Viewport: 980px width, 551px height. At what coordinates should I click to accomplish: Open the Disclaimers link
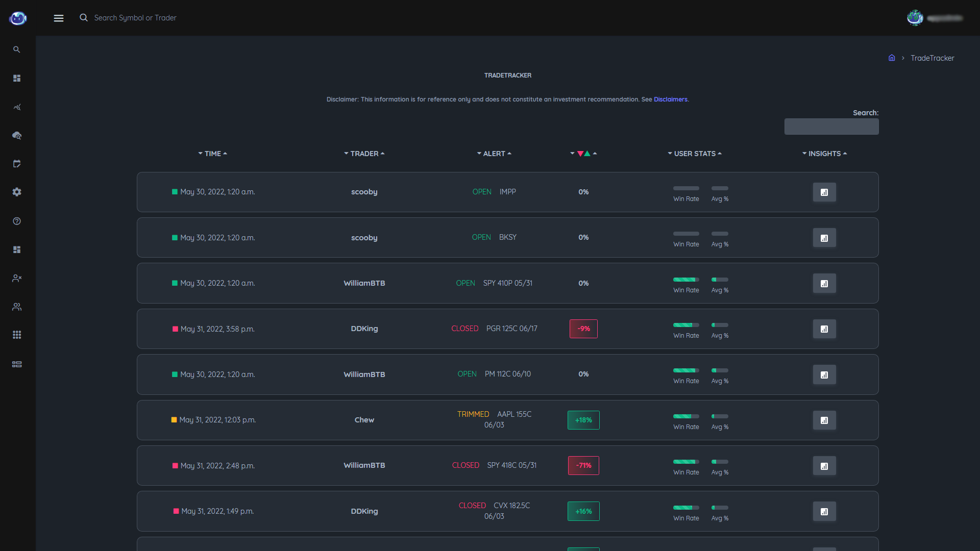pyautogui.click(x=670, y=99)
